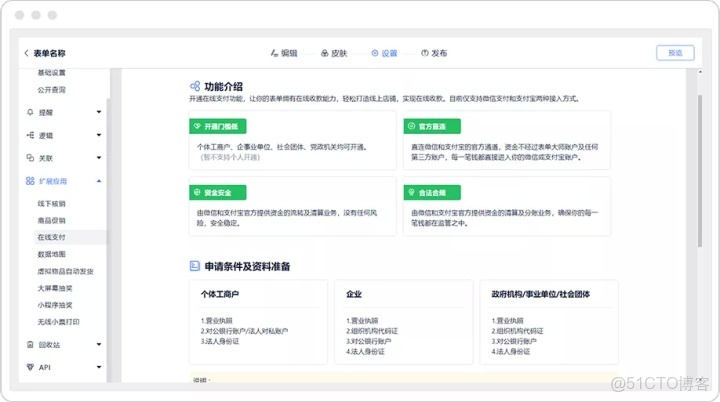The height and width of the screenshot is (402, 720).
Task: Click the bell icon for 提醒
Action: [30, 112]
